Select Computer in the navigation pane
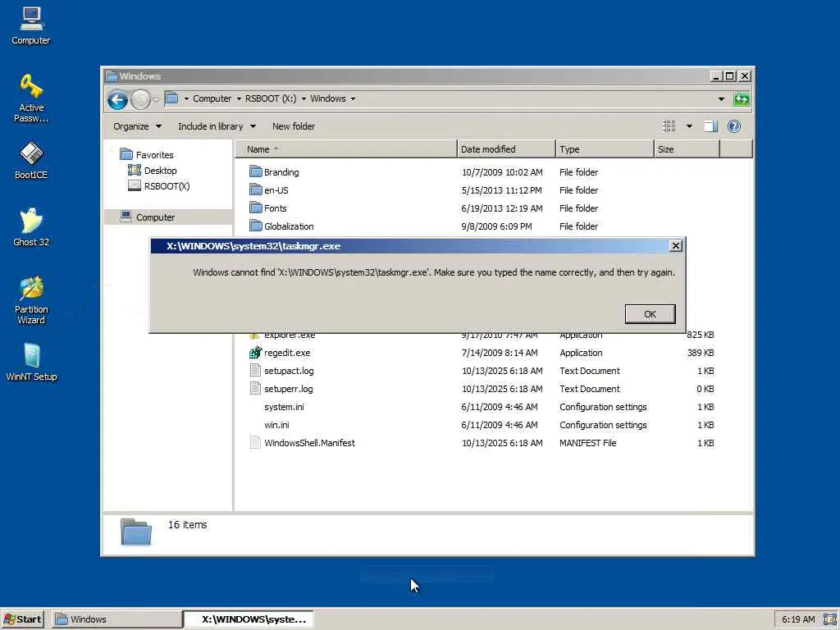840x630 pixels. pos(155,217)
